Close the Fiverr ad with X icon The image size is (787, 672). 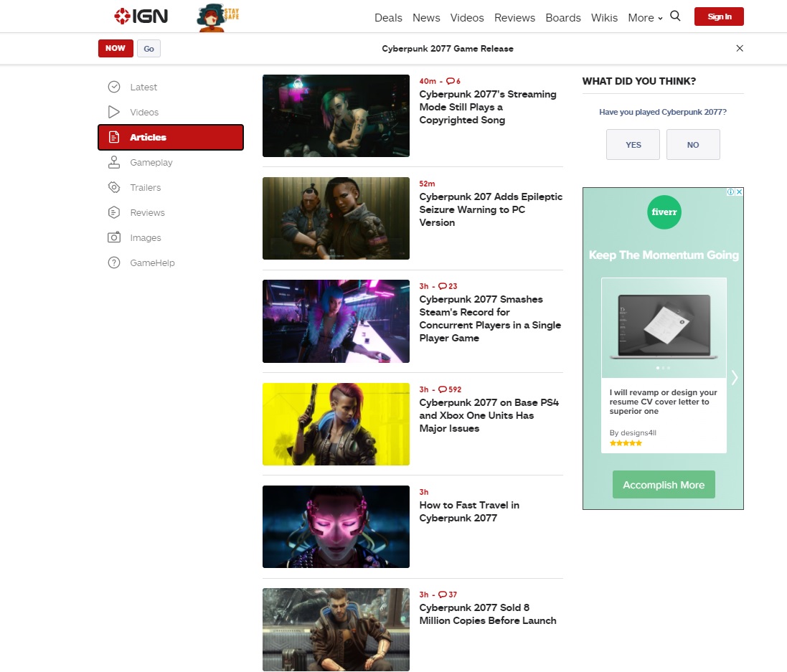(740, 191)
